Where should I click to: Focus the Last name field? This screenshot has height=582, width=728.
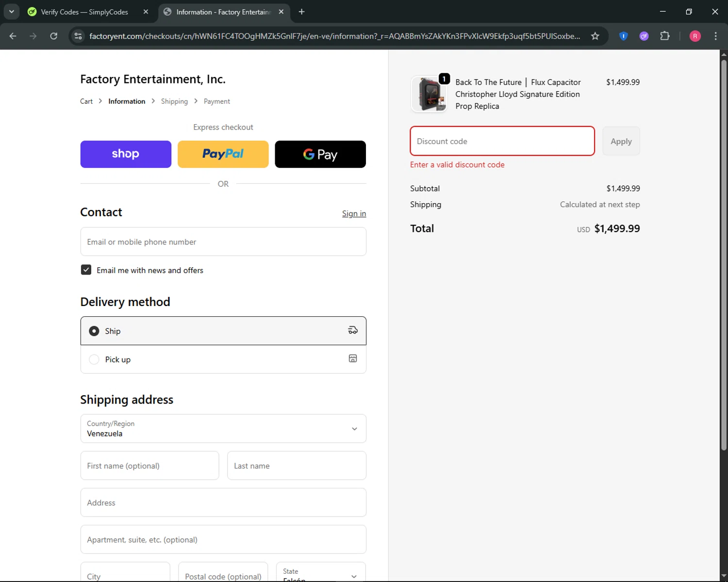(297, 466)
